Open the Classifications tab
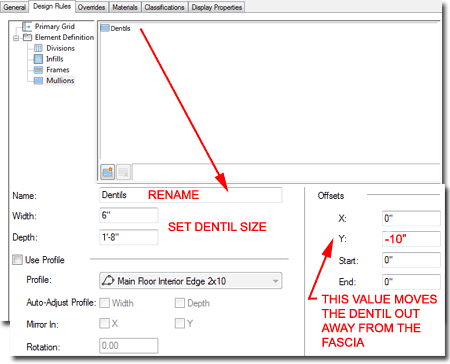 (x=165, y=7)
